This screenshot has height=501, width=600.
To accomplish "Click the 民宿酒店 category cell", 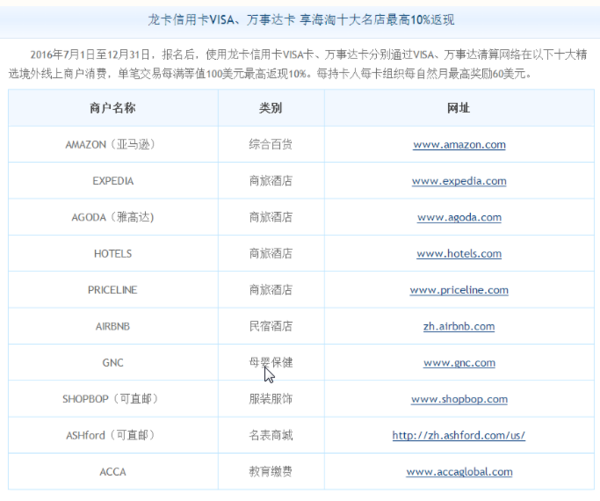I will [271, 326].
